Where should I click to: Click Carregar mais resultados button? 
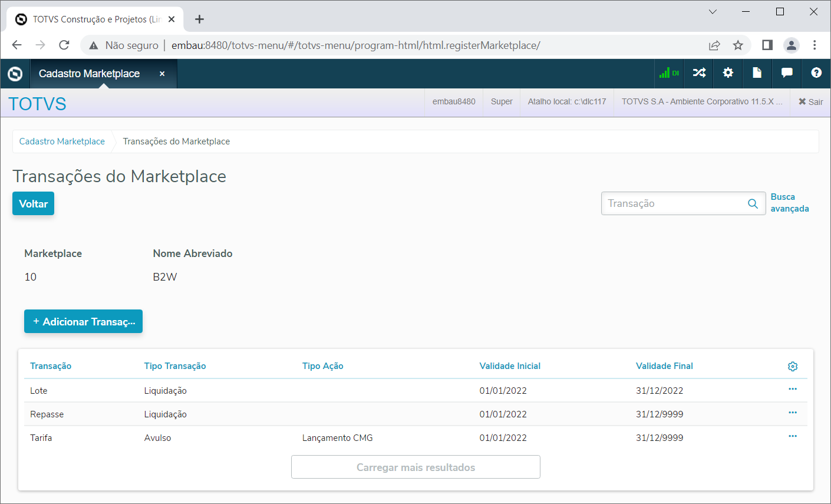coord(415,467)
